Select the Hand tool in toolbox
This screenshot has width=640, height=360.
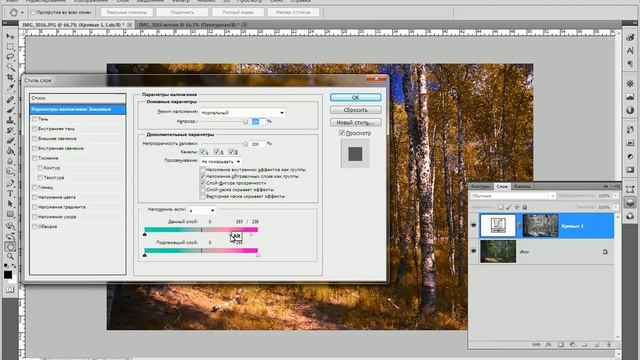(x=10, y=246)
